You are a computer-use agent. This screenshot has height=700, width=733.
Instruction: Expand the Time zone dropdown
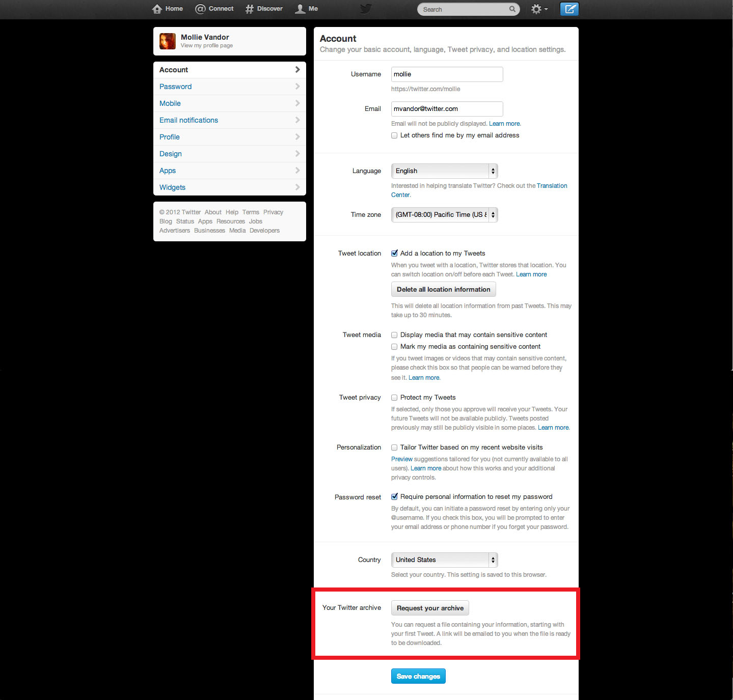point(444,215)
